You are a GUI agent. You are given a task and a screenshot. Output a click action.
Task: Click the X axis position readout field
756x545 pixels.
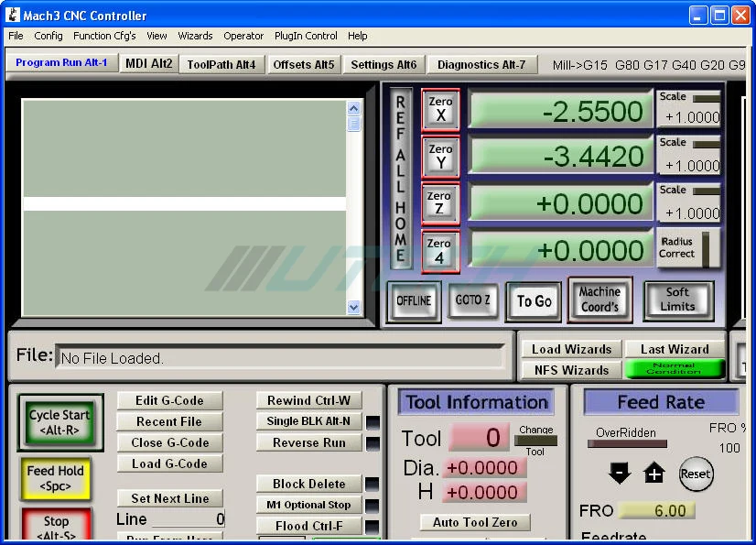click(x=560, y=112)
